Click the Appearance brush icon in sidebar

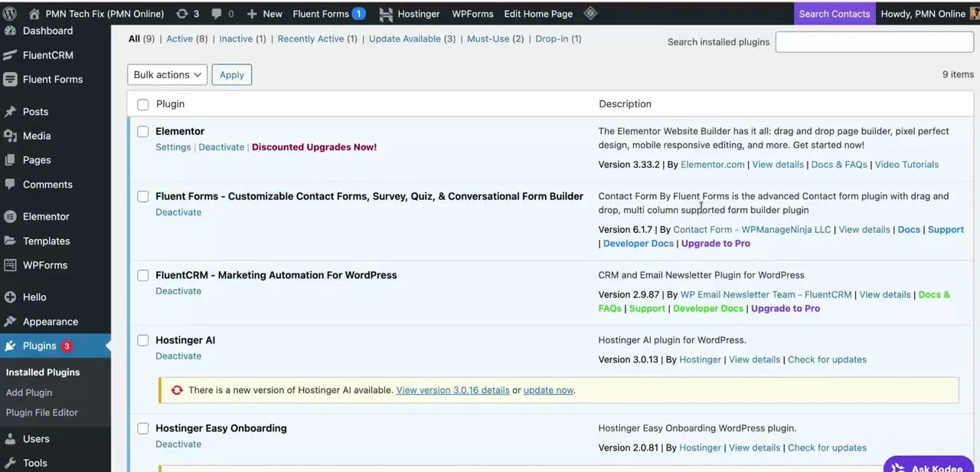[x=10, y=322]
